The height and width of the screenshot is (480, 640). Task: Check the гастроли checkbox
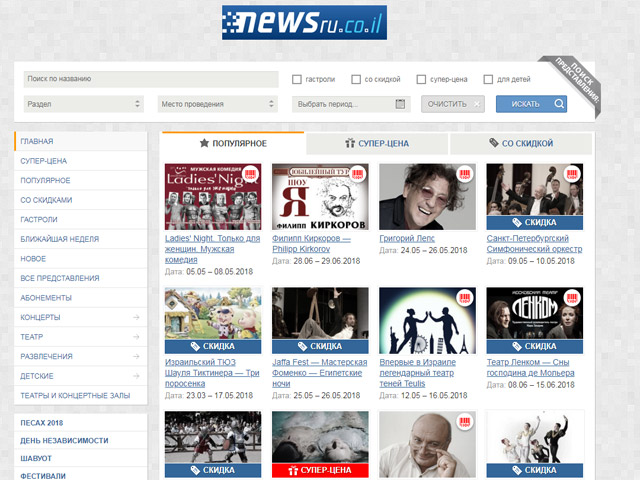pos(297,79)
